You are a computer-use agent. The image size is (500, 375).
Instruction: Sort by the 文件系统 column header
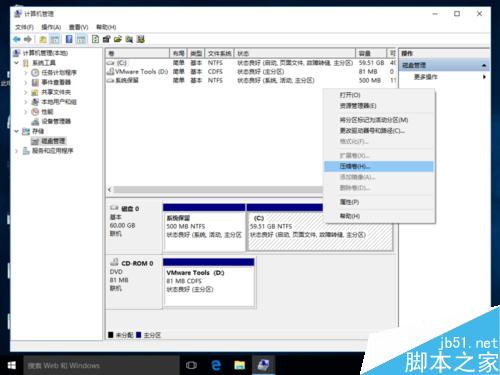[219, 53]
